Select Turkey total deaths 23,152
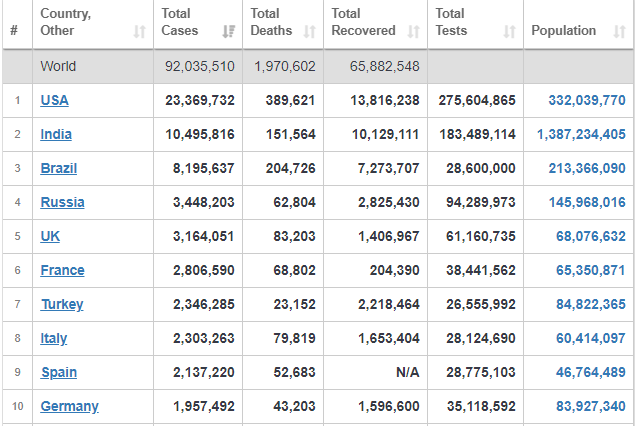Image resolution: width=635 pixels, height=426 pixels. 294,304
